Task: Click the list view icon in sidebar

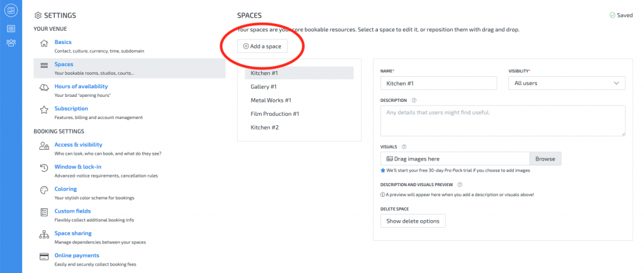Action: coord(11,28)
